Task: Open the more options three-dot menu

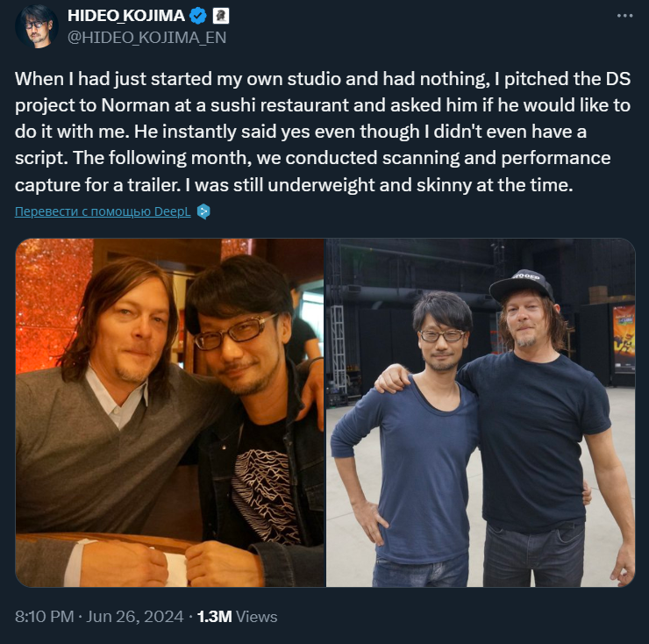Action: coord(624,16)
